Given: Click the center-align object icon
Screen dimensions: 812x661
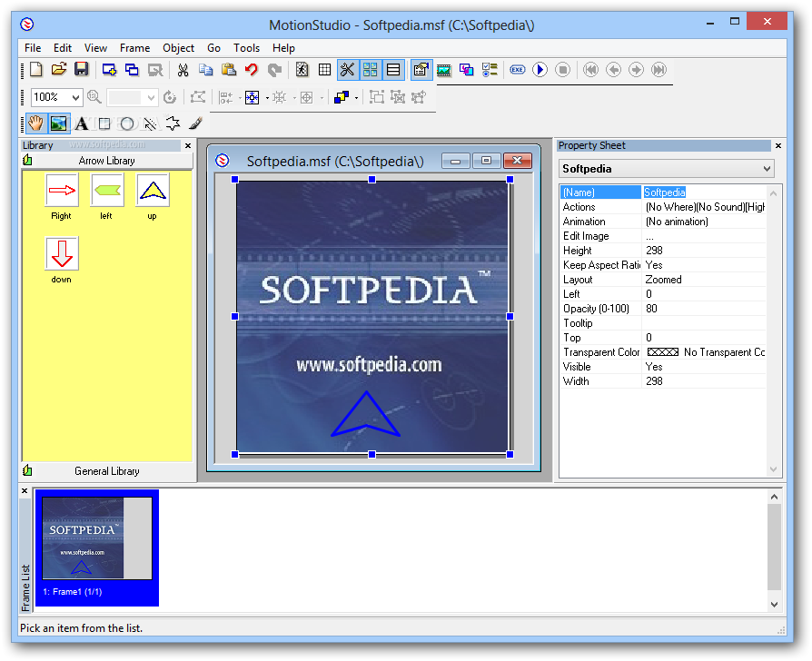Looking at the screenshot, I should coord(253,97).
